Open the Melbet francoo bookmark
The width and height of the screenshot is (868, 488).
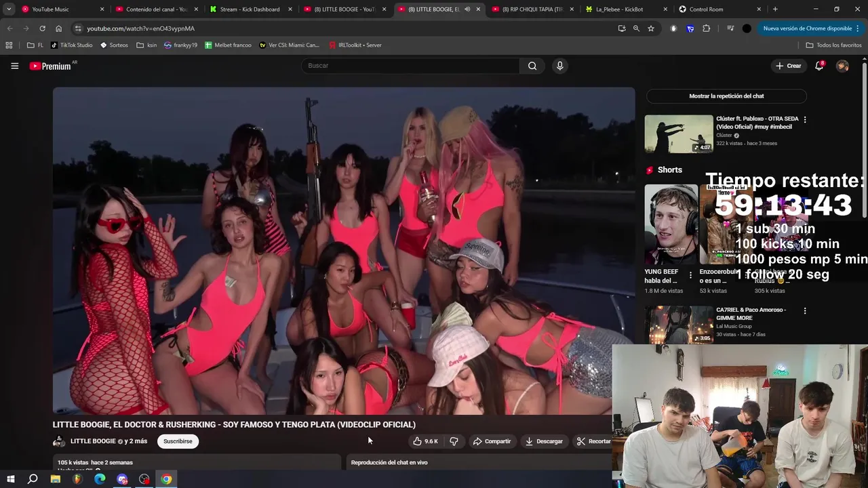point(228,45)
